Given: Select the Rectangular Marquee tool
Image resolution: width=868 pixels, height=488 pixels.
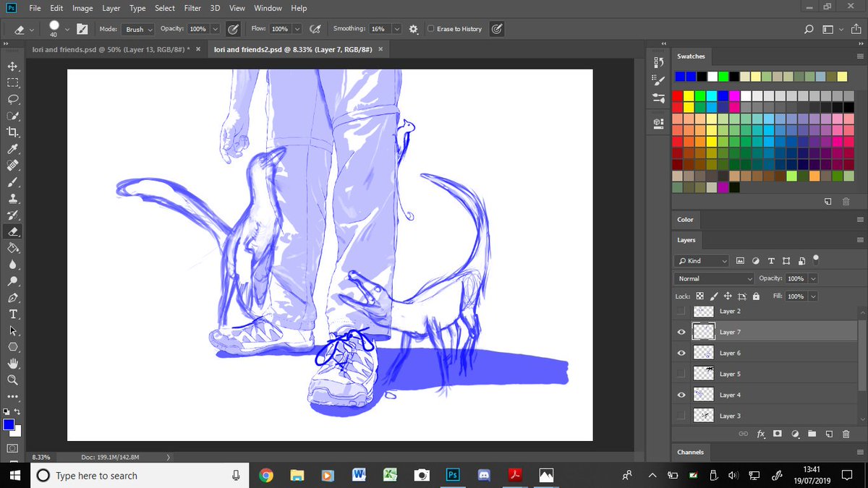Looking at the screenshot, I should click(13, 82).
